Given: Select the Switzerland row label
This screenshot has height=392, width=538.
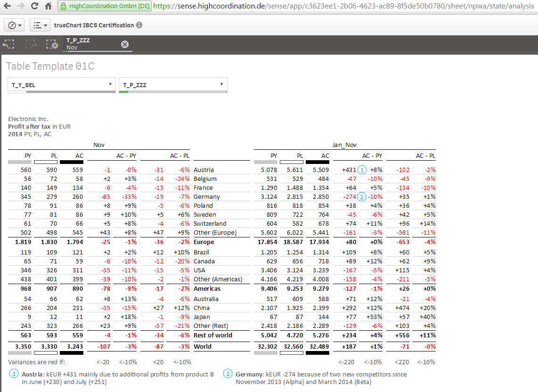Looking at the screenshot, I should [x=210, y=223].
